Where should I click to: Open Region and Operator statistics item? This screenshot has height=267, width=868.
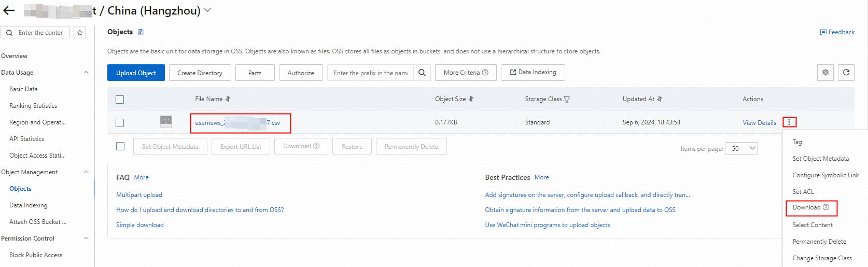pos(37,122)
